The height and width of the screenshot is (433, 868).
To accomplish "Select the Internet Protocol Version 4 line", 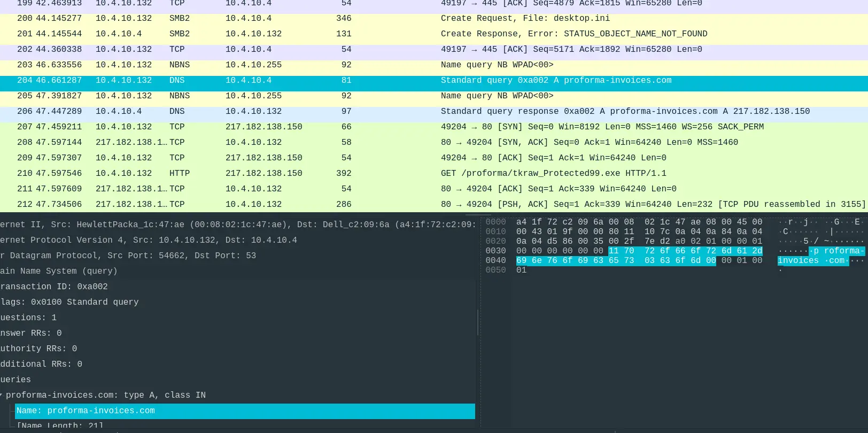I will click(x=149, y=240).
